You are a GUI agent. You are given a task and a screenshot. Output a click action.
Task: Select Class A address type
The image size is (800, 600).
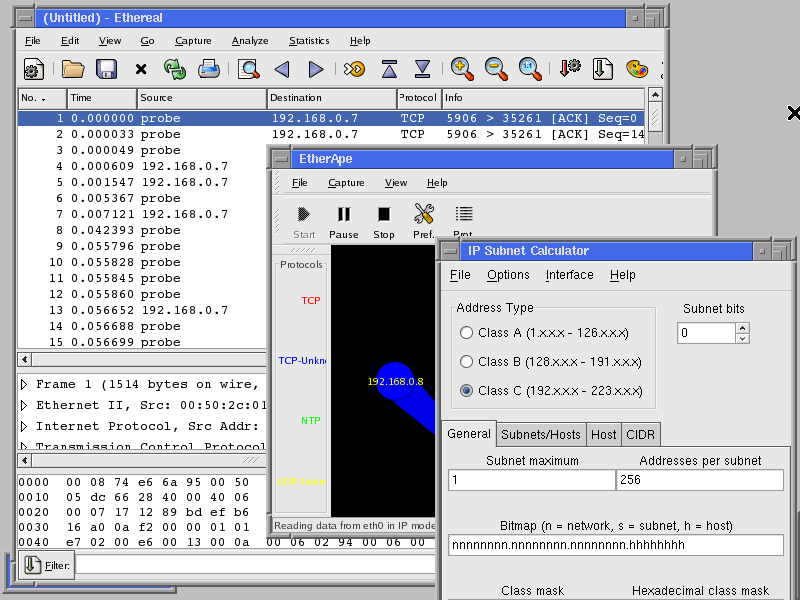[x=466, y=333]
